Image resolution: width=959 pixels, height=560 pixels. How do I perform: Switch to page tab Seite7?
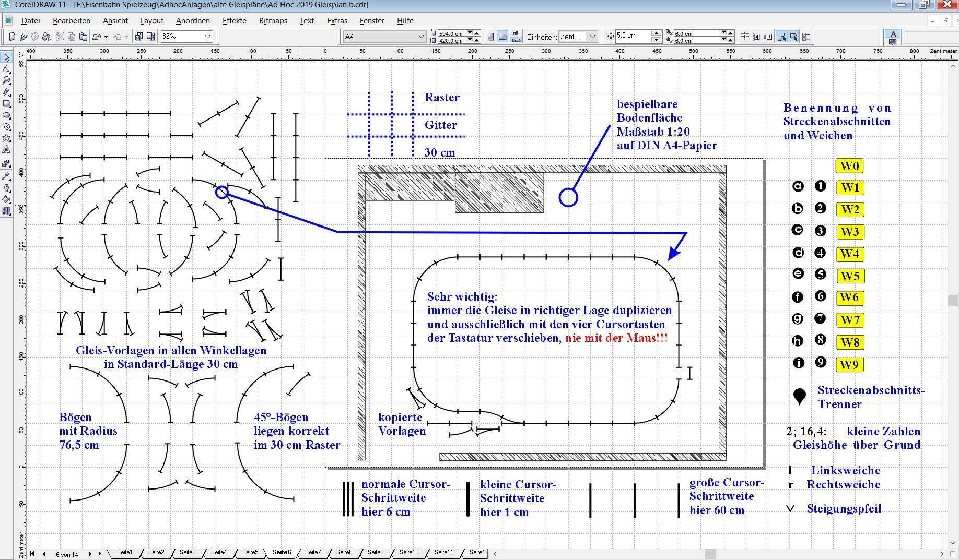click(313, 552)
